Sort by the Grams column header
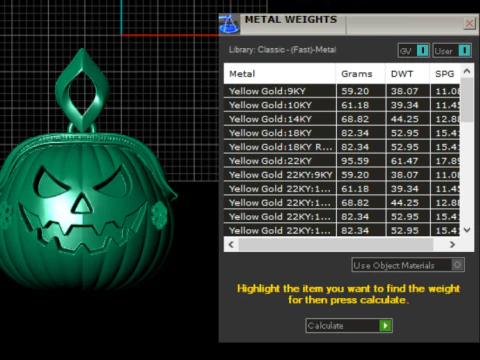 [x=360, y=74]
